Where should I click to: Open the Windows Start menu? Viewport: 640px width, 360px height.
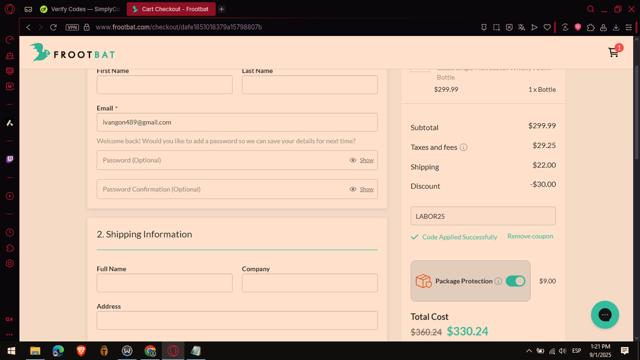(11, 351)
